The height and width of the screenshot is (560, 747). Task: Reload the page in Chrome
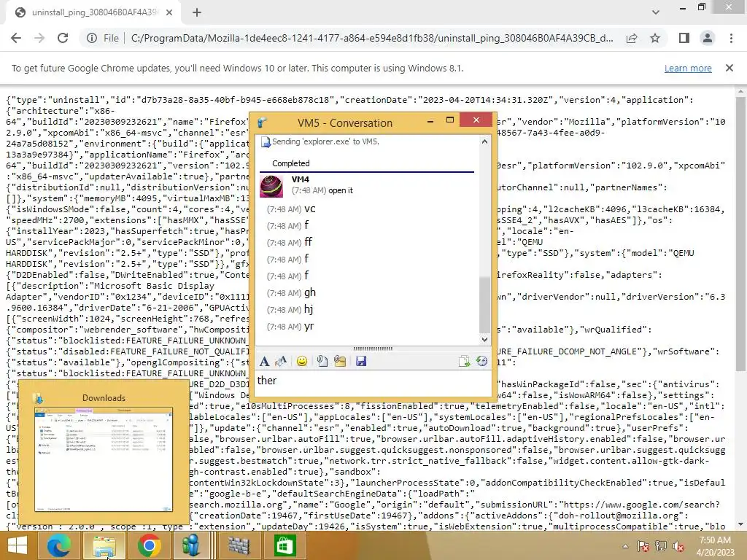point(63,38)
